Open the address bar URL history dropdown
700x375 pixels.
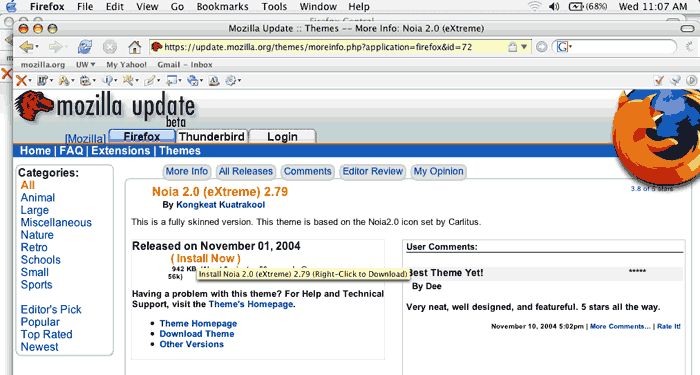[524, 46]
